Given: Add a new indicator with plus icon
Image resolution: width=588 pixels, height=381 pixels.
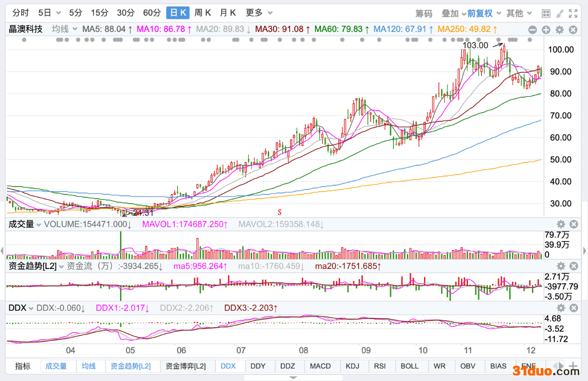Looking at the screenshot, I should tap(573, 366).
